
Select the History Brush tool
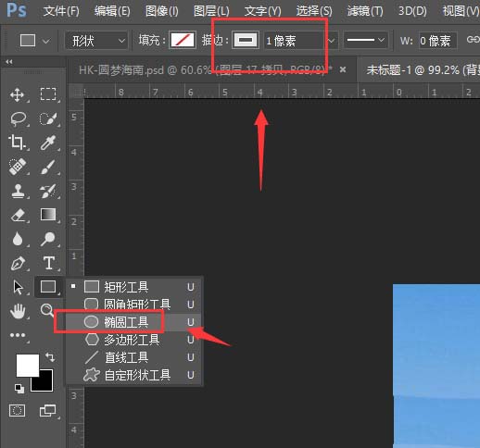(48, 191)
